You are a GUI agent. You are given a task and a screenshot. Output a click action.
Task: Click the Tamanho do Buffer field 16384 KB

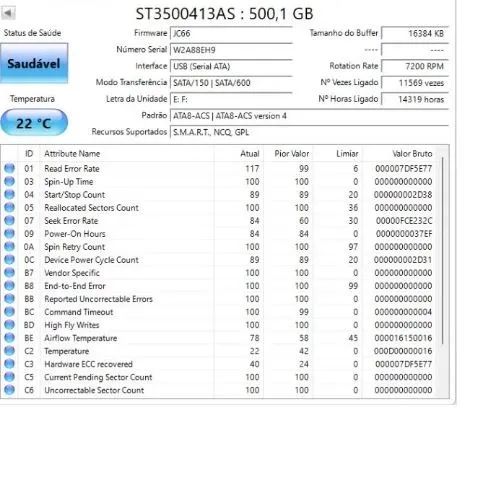tap(415, 33)
